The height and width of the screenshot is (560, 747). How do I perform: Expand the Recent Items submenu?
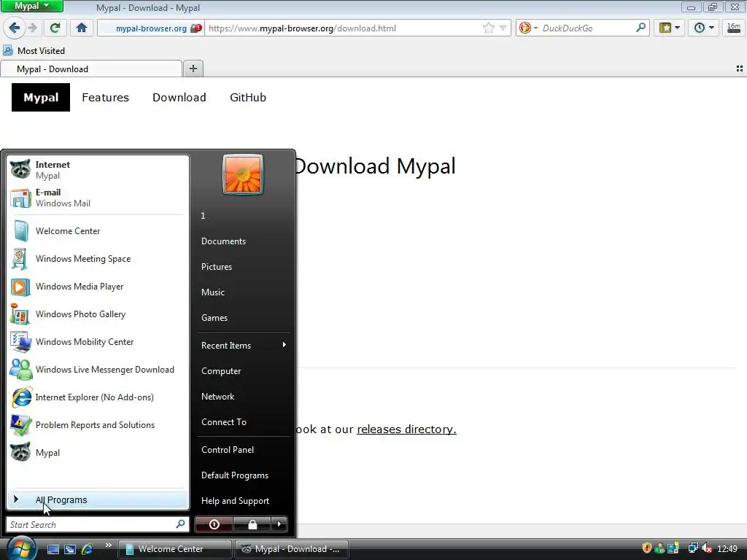click(x=243, y=345)
